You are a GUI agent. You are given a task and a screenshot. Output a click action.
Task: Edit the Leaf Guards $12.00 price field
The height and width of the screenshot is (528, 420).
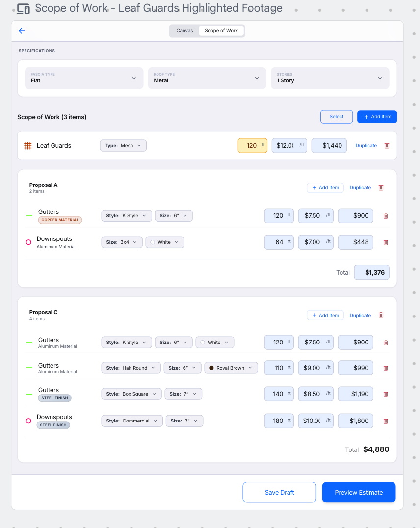pos(289,145)
